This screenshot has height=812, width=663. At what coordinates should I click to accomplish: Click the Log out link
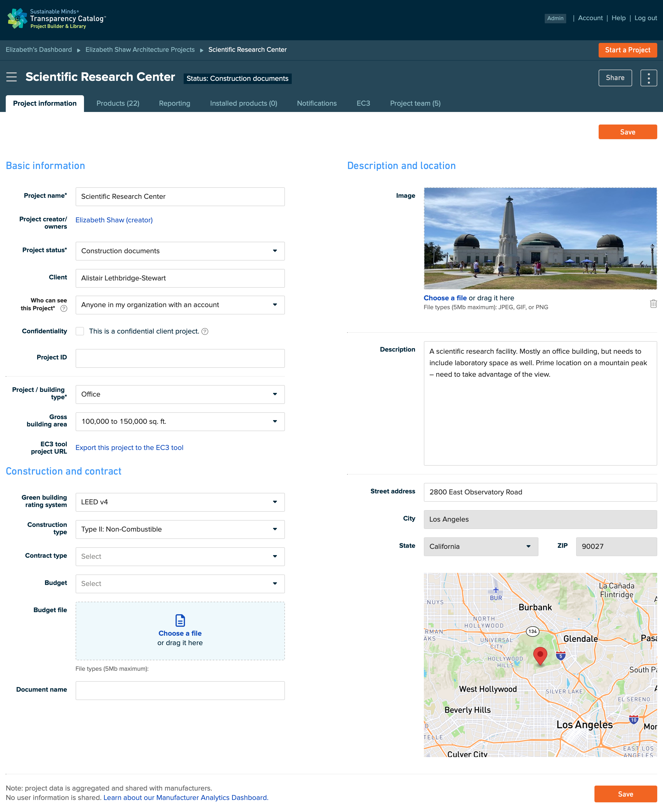click(645, 18)
